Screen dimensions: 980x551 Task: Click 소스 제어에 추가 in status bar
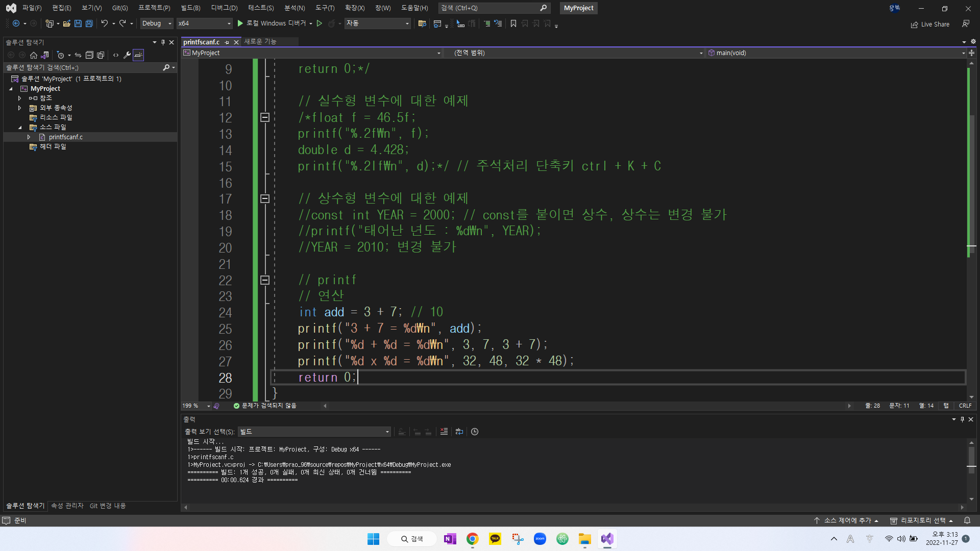(846, 520)
